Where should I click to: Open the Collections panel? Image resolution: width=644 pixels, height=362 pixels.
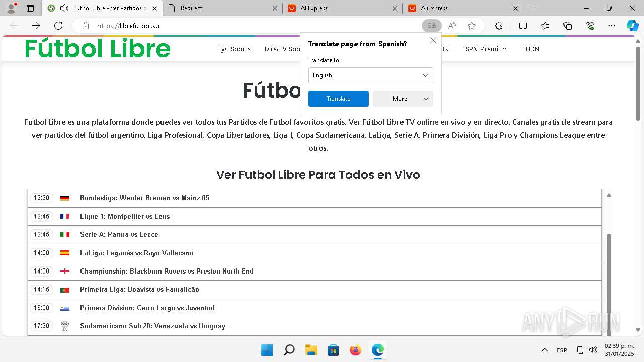(x=568, y=26)
